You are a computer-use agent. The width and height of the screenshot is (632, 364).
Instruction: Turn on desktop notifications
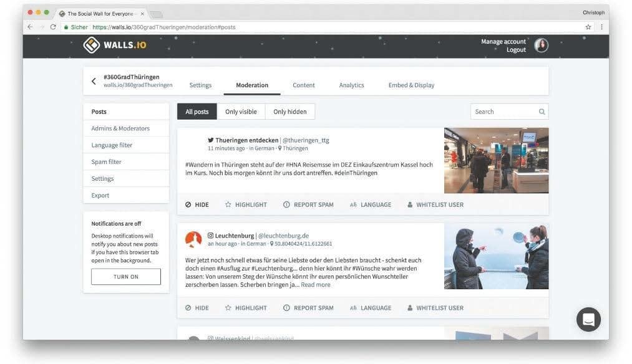126,277
